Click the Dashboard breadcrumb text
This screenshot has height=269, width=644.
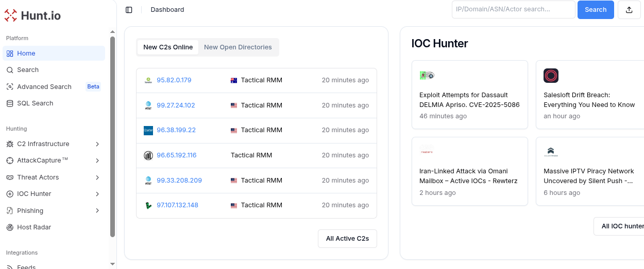pyautogui.click(x=167, y=10)
